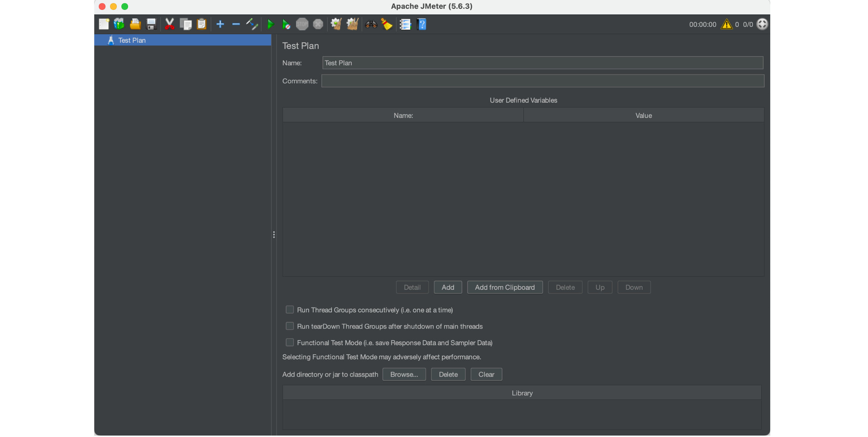Click Reset Search broom icon

(387, 24)
